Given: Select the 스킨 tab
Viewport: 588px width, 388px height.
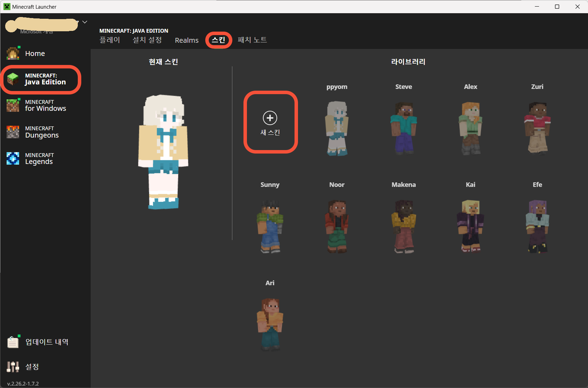Looking at the screenshot, I should (218, 40).
